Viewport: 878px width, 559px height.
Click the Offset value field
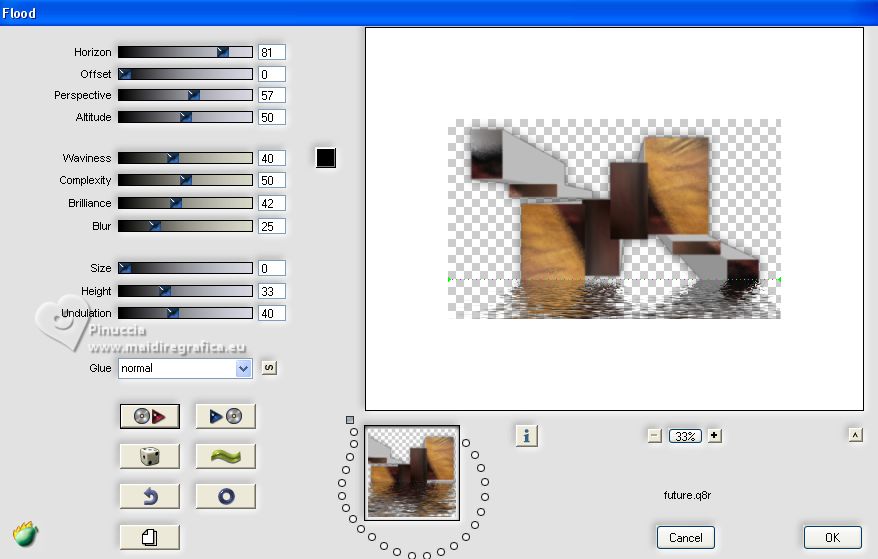coord(272,74)
